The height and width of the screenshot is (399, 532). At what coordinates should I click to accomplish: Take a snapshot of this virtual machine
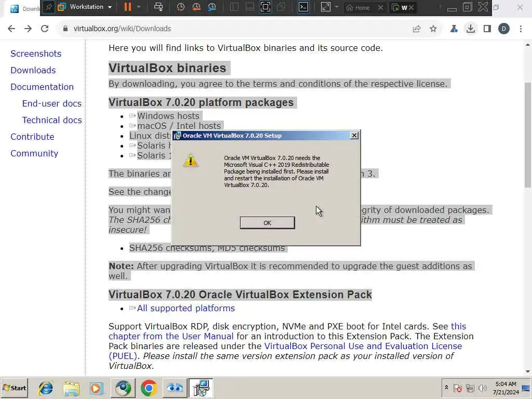click(x=180, y=7)
